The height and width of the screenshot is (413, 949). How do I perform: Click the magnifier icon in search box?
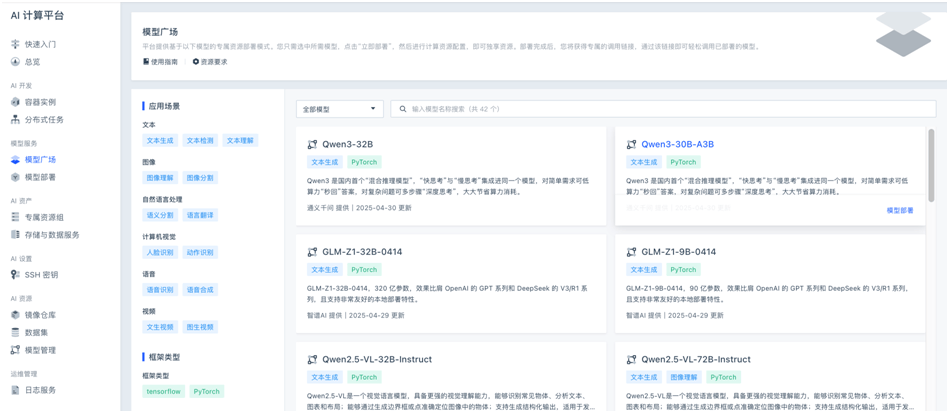click(x=403, y=109)
